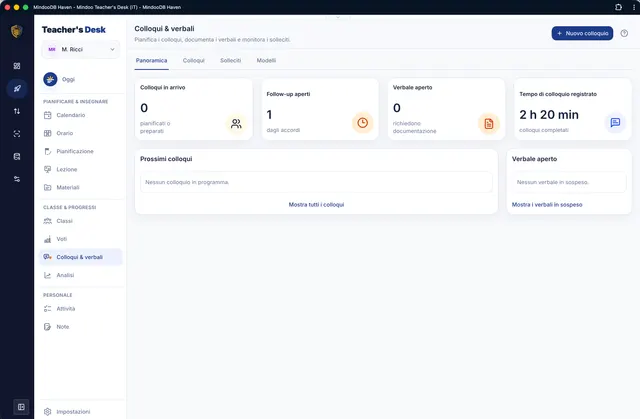Click the Oggi sun icon

50,79
